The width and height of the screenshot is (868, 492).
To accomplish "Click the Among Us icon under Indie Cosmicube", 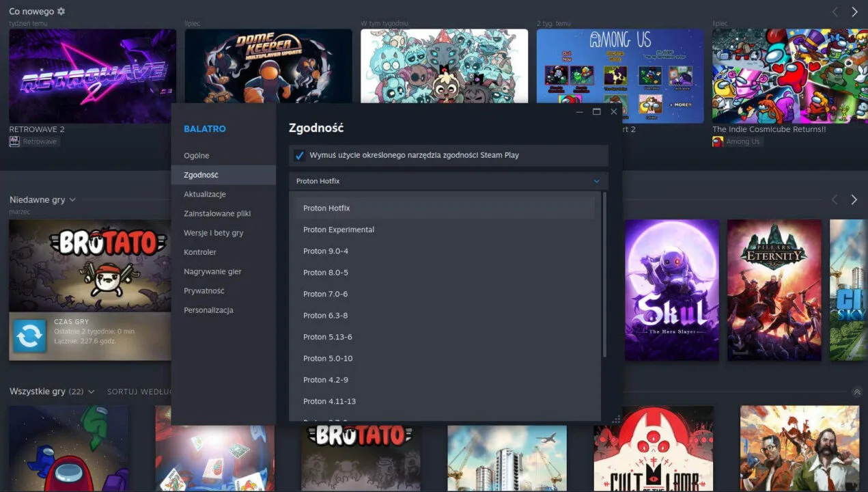I will click(x=718, y=141).
